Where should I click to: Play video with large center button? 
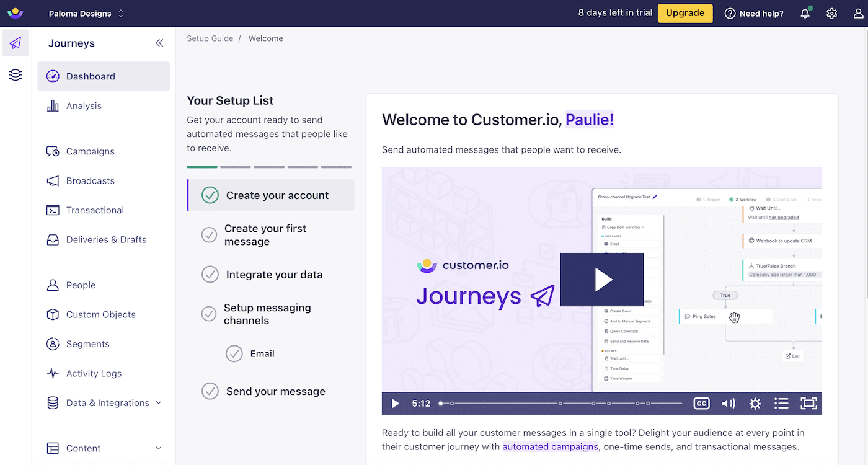coord(602,280)
